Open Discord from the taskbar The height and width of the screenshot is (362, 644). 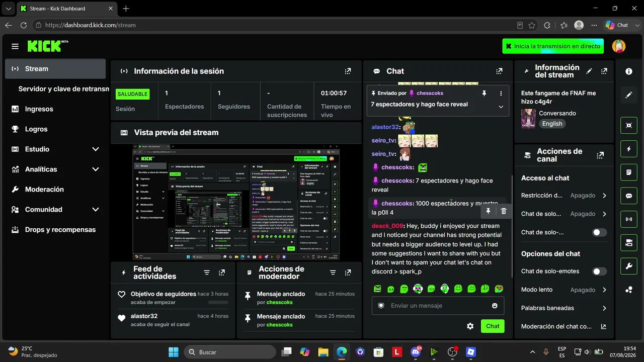[x=416, y=352]
